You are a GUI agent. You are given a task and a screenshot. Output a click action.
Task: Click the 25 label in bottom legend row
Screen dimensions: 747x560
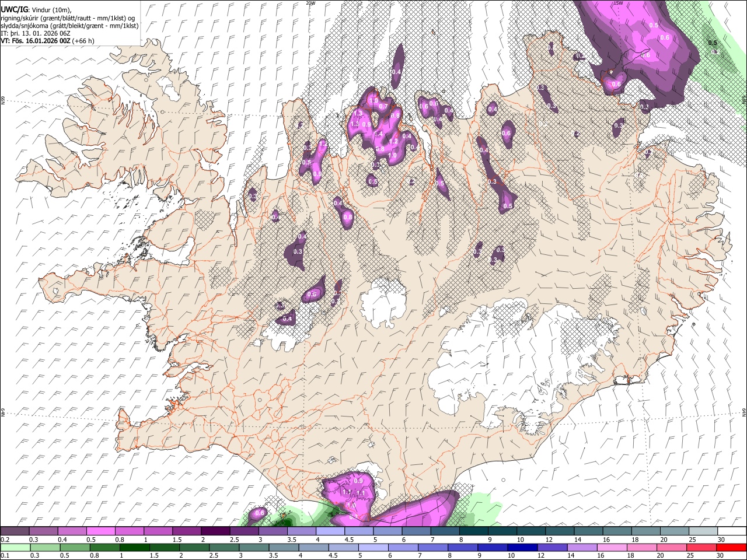pyautogui.click(x=692, y=555)
